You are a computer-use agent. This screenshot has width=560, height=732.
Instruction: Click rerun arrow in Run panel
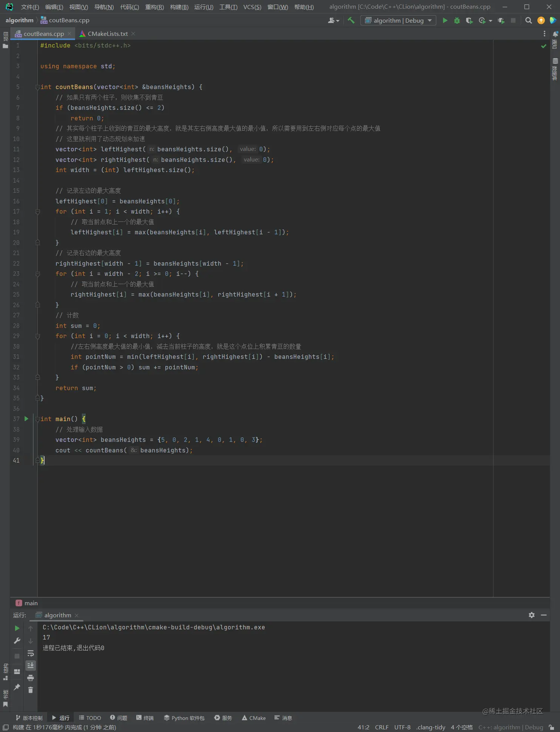click(x=17, y=628)
